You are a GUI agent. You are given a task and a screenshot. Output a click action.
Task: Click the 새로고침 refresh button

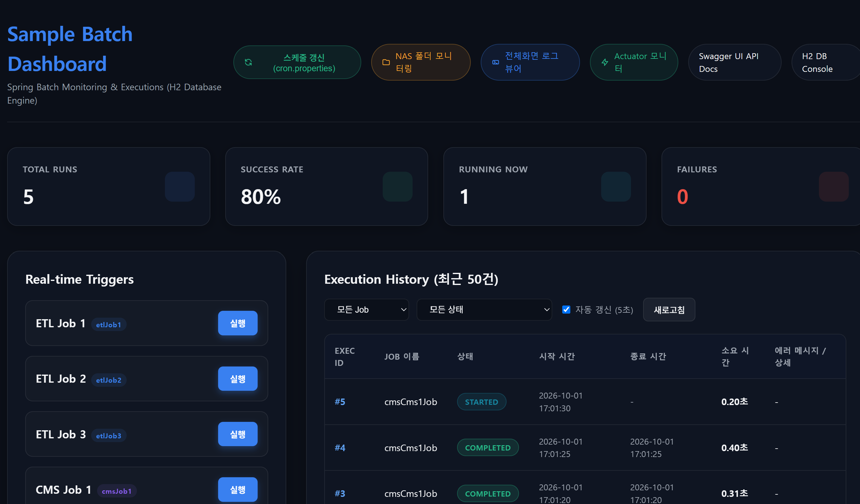(669, 310)
